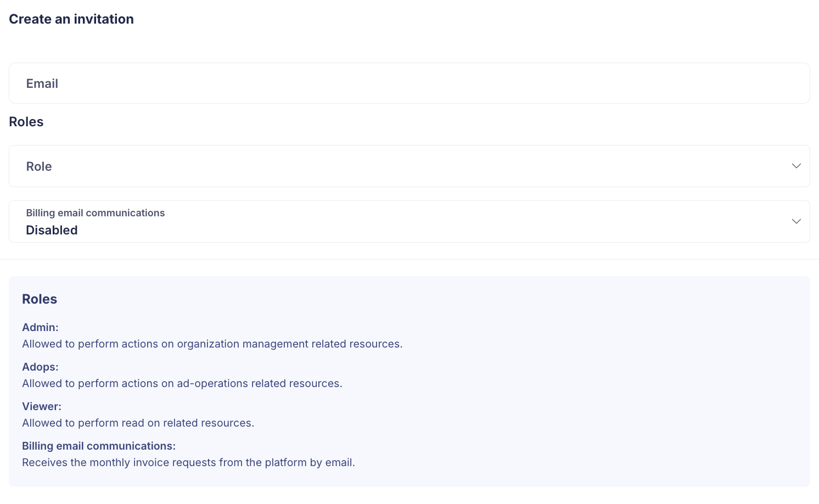
Task: Open the Role dropdown
Action: (x=409, y=166)
